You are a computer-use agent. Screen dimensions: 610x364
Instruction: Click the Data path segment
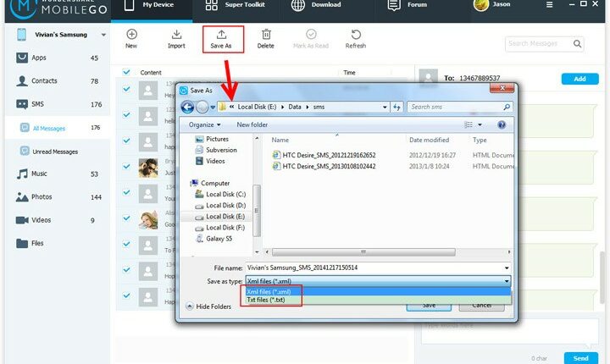point(295,107)
